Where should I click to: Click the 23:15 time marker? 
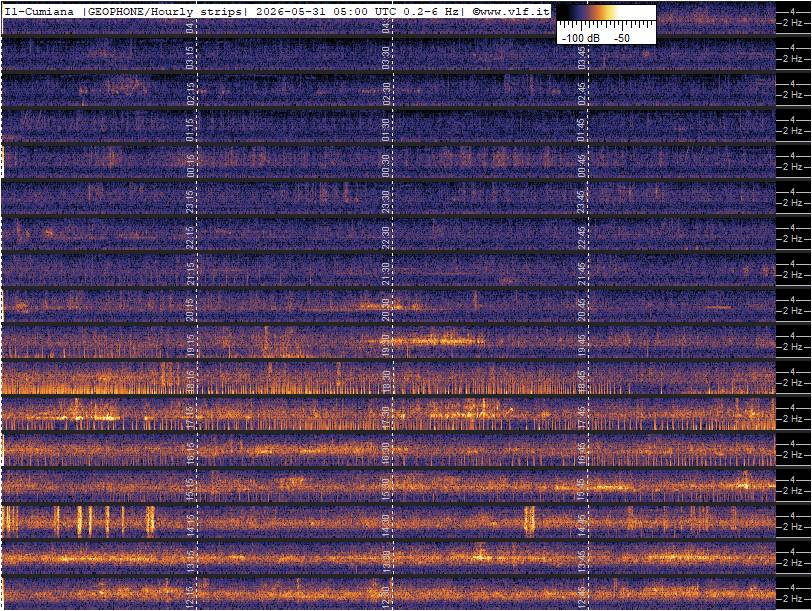pyautogui.click(x=190, y=201)
